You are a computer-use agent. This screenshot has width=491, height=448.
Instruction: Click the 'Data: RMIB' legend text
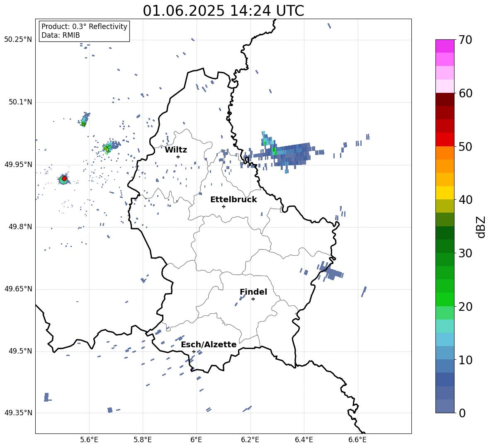pos(61,35)
